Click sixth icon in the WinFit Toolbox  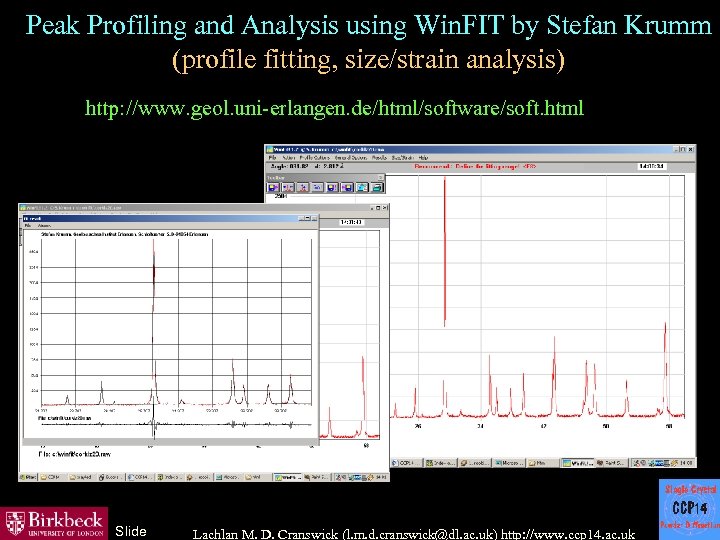tap(347, 187)
